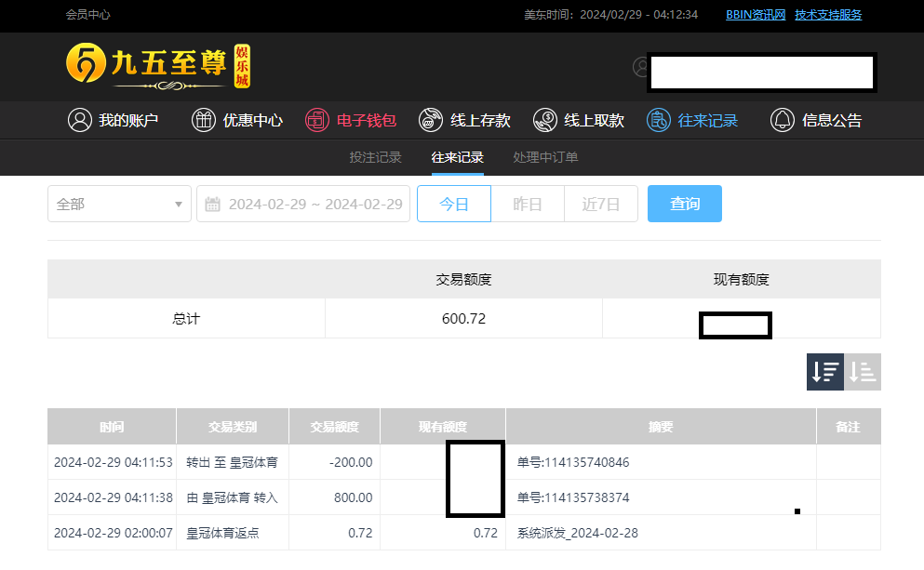924x570 pixels.
Task: Click the 交易类别 column header
Action: point(233,426)
